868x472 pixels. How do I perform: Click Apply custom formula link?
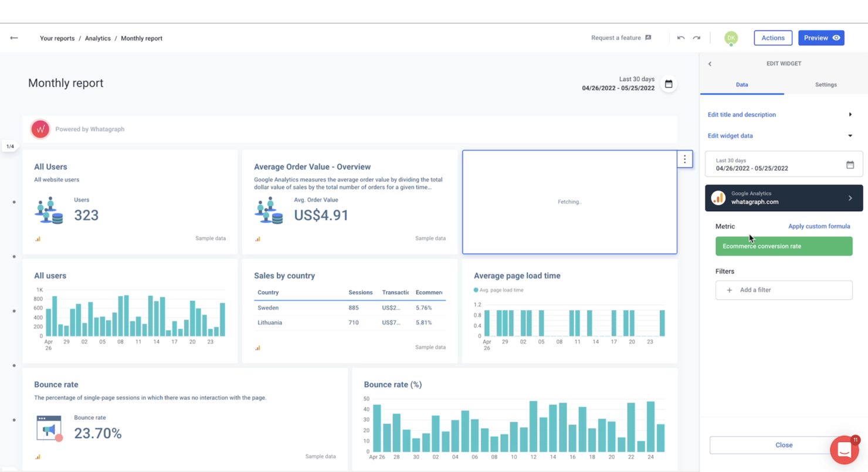click(819, 226)
